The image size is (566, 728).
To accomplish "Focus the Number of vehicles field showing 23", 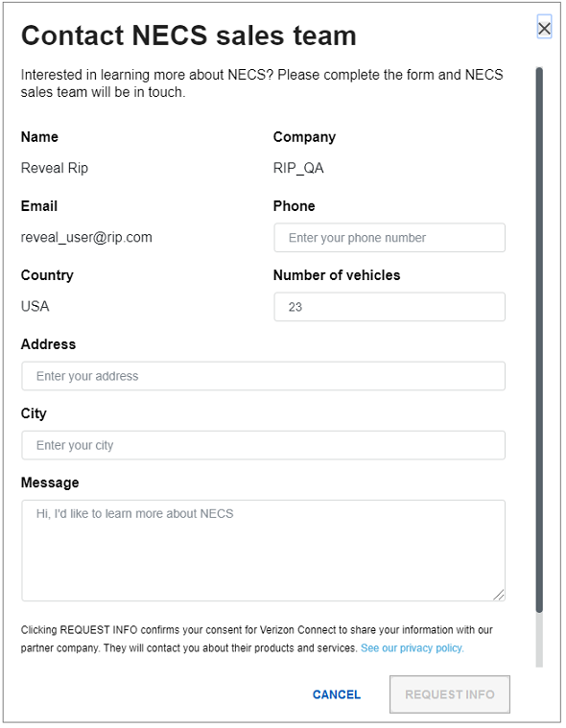I will pos(389,307).
